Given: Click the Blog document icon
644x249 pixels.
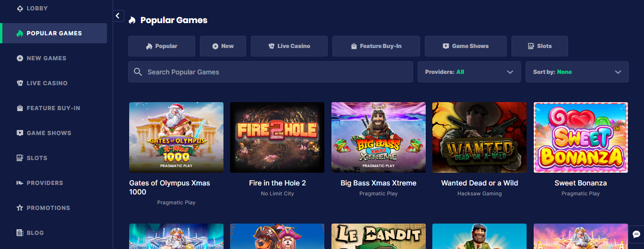Looking at the screenshot, I should [x=20, y=233].
